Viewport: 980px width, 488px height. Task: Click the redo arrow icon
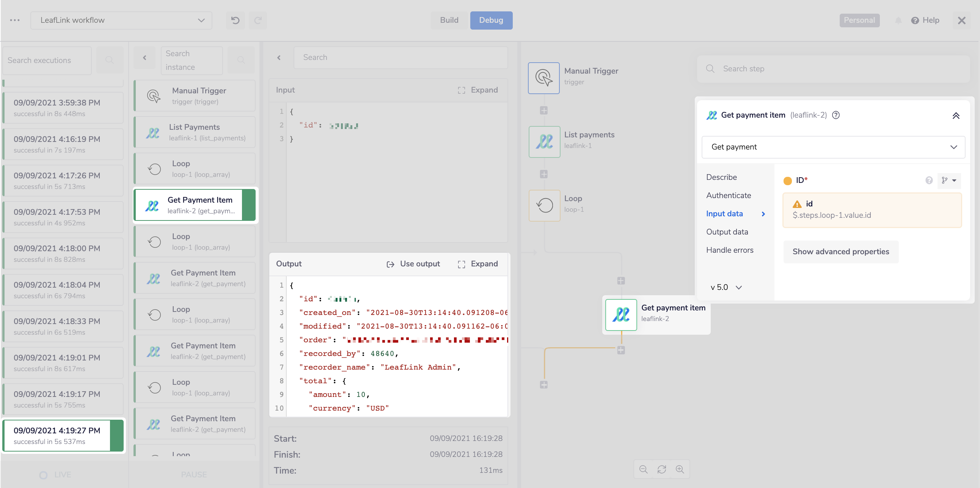[x=258, y=20]
